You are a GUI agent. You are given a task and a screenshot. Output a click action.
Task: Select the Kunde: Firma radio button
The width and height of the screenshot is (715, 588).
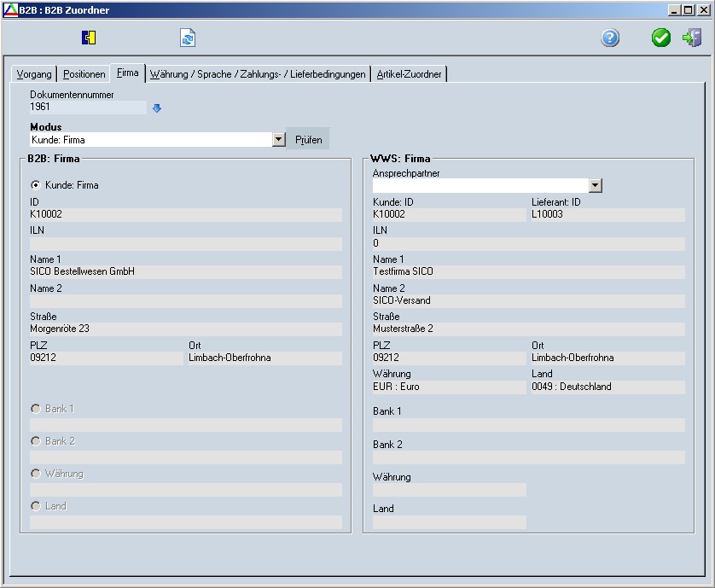(36, 185)
